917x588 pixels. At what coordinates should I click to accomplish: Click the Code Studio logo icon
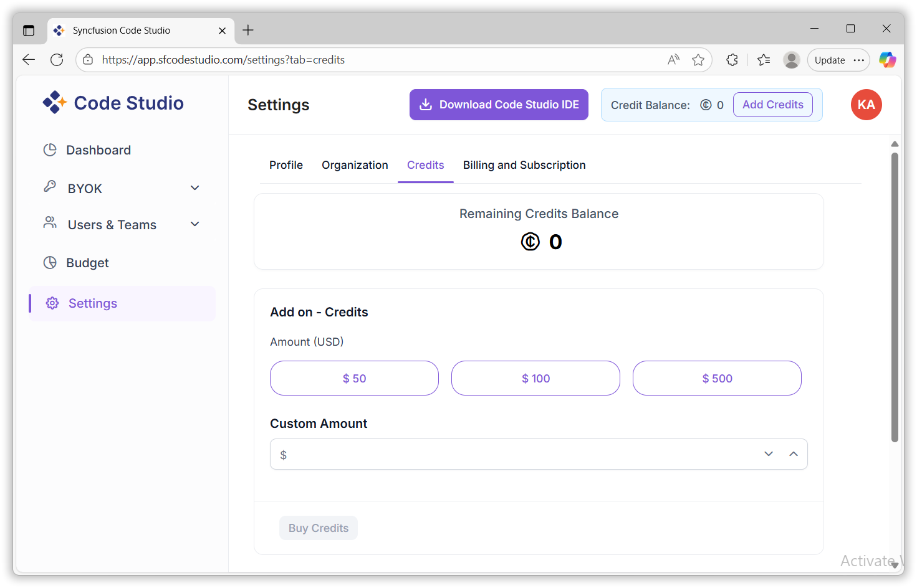(55, 103)
